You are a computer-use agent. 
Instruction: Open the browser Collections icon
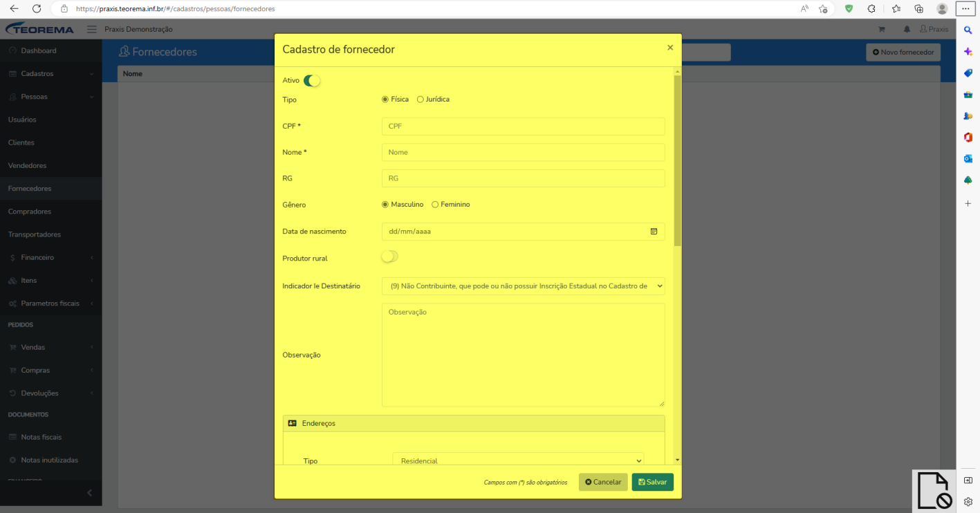tap(919, 9)
